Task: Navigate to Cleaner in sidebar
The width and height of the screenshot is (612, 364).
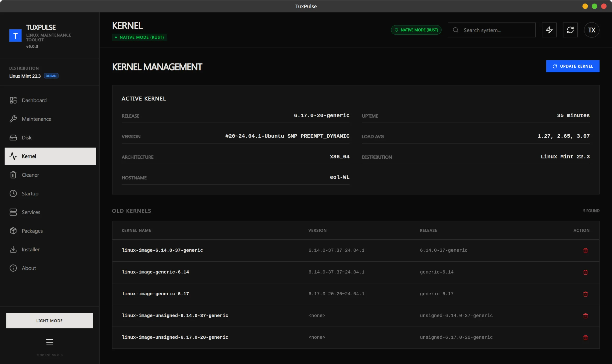Action: [x=30, y=175]
